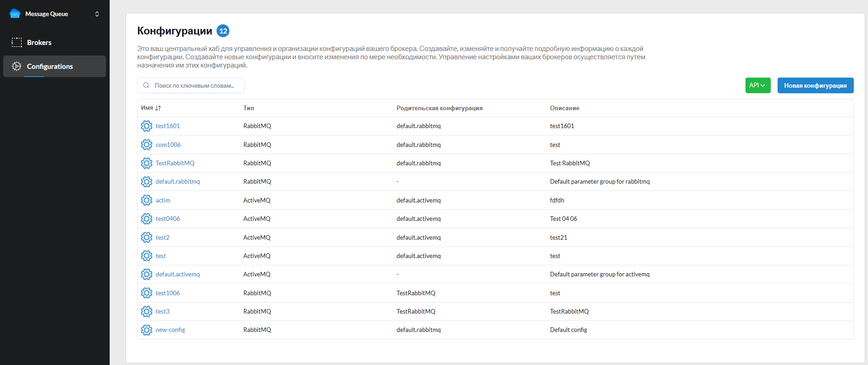The width and height of the screenshot is (868, 365).
Task: Click the Конфигурации page heading
Action: 174,31
